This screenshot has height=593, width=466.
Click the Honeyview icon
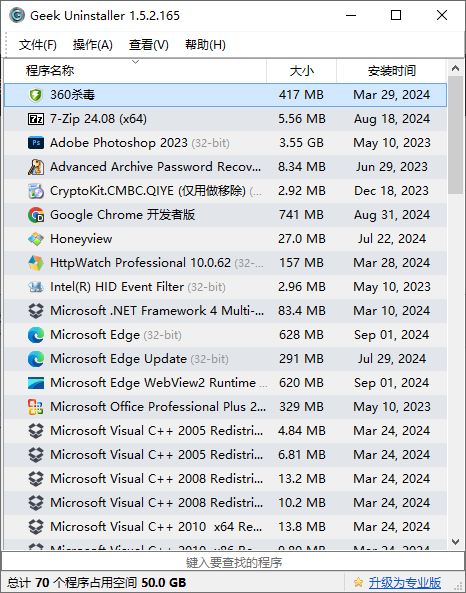[36, 239]
